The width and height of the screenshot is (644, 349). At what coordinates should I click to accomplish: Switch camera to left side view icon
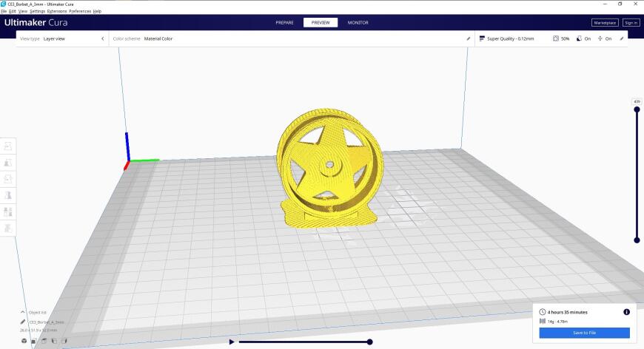(x=54, y=341)
